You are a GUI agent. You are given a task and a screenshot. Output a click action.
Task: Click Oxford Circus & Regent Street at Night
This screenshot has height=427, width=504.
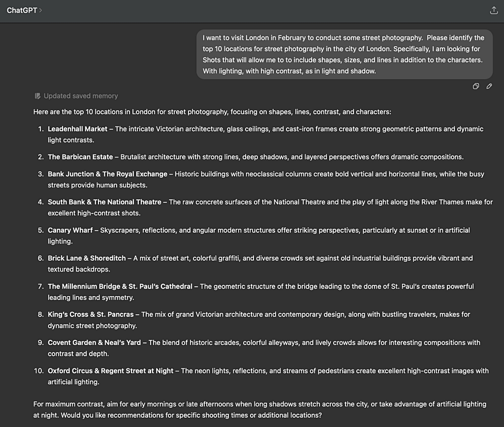111,371
